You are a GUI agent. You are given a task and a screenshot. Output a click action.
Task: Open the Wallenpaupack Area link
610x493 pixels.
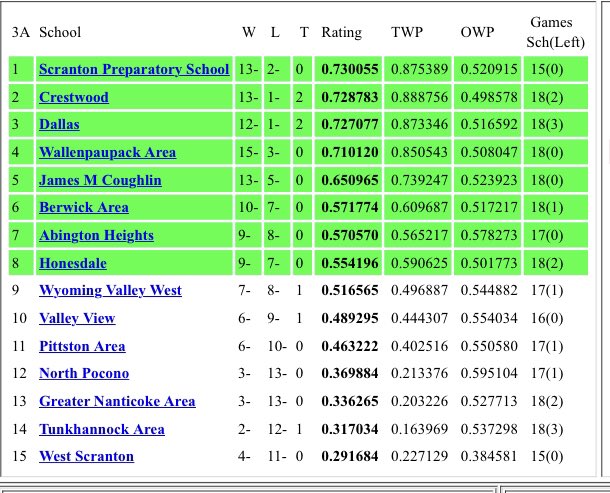click(x=108, y=152)
